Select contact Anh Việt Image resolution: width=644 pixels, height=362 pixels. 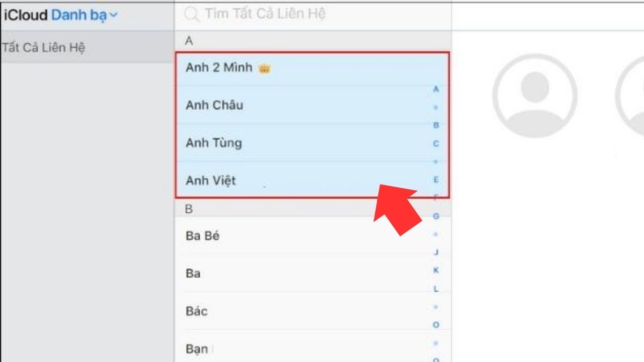click(312, 180)
